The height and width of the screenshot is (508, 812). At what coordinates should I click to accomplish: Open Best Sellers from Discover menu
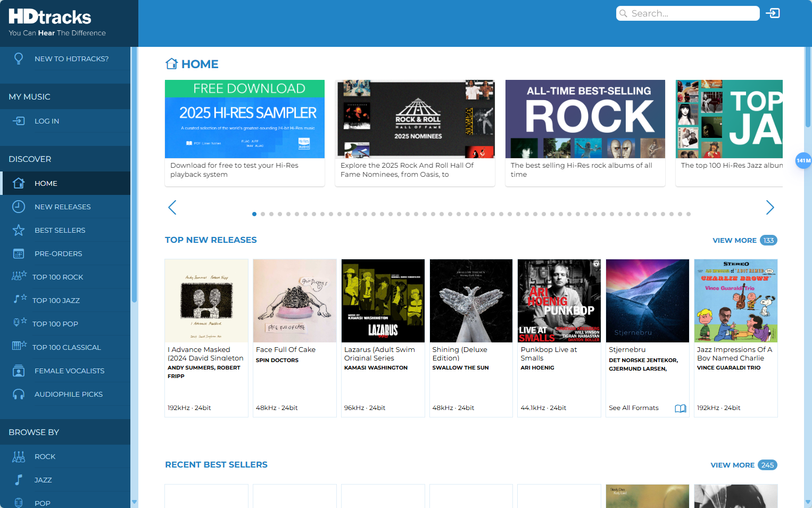point(60,230)
